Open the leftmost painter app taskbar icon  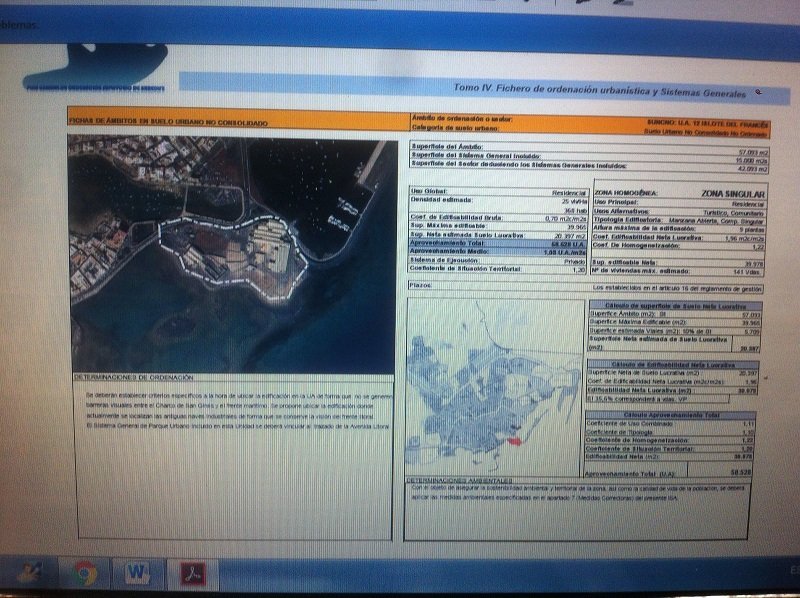[x=29, y=573]
